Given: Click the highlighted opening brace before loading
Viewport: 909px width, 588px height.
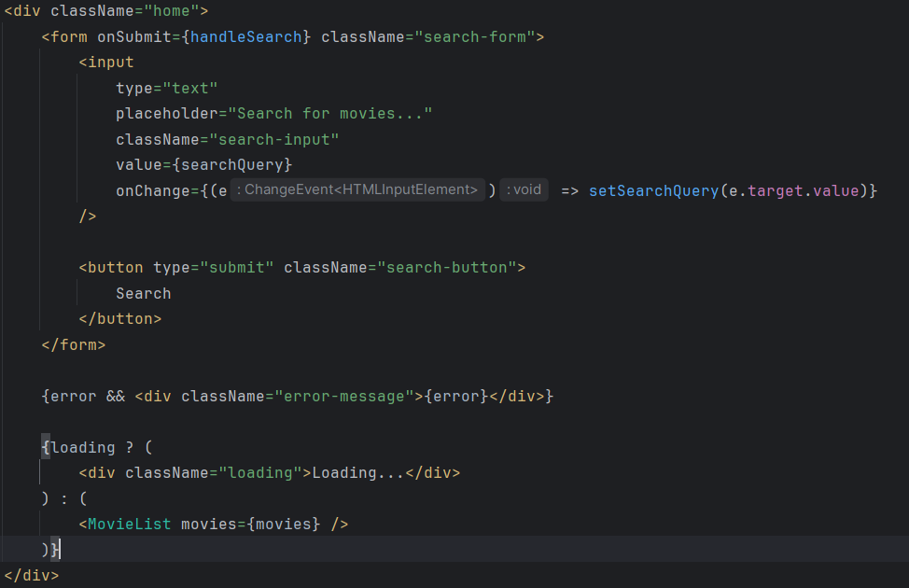Looking at the screenshot, I should tap(46, 447).
